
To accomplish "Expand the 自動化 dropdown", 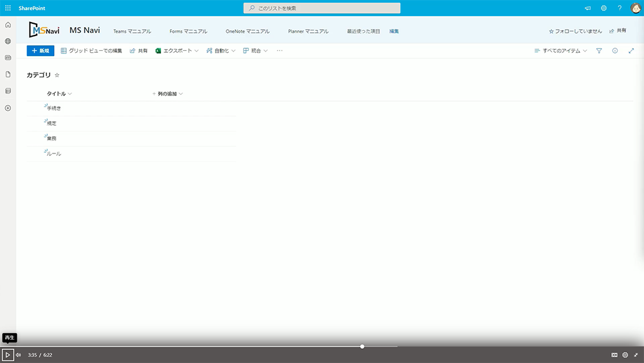I will pyautogui.click(x=221, y=50).
